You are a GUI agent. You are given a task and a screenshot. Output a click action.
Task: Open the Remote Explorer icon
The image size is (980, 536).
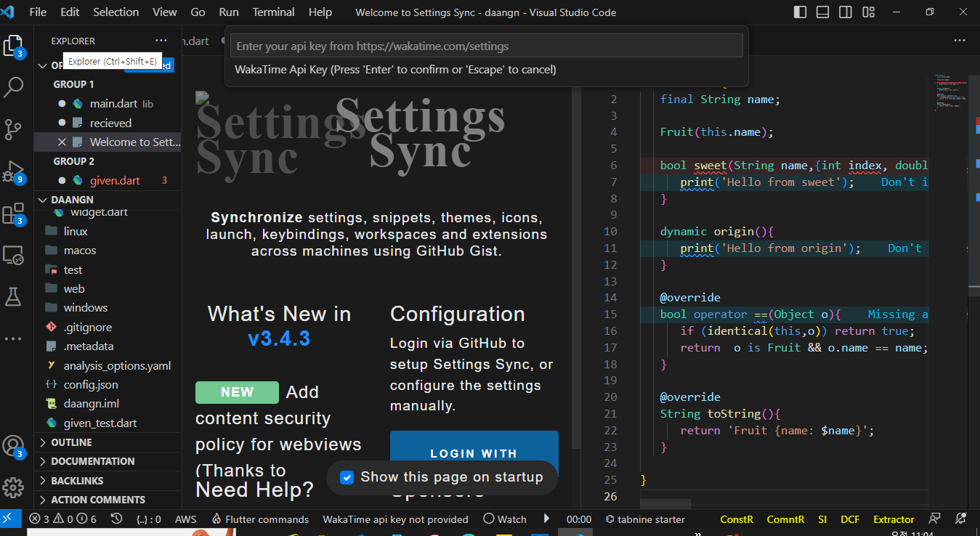(14, 255)
